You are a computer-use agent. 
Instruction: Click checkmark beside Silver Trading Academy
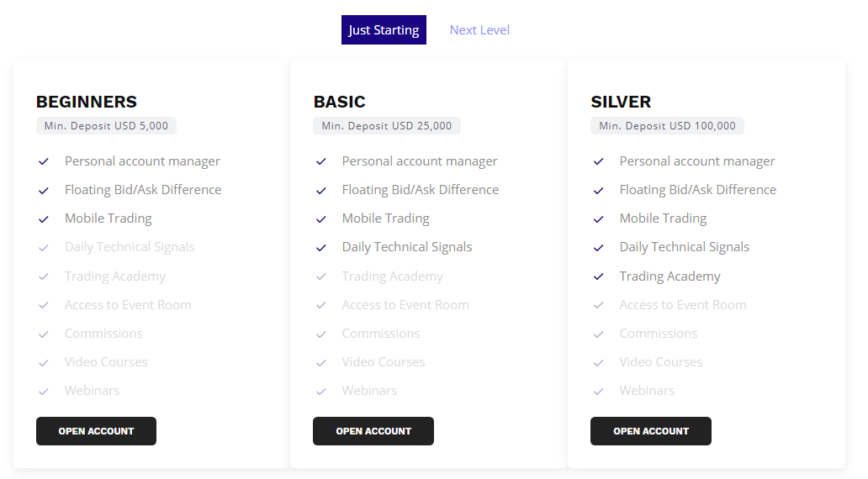point(599,276)
